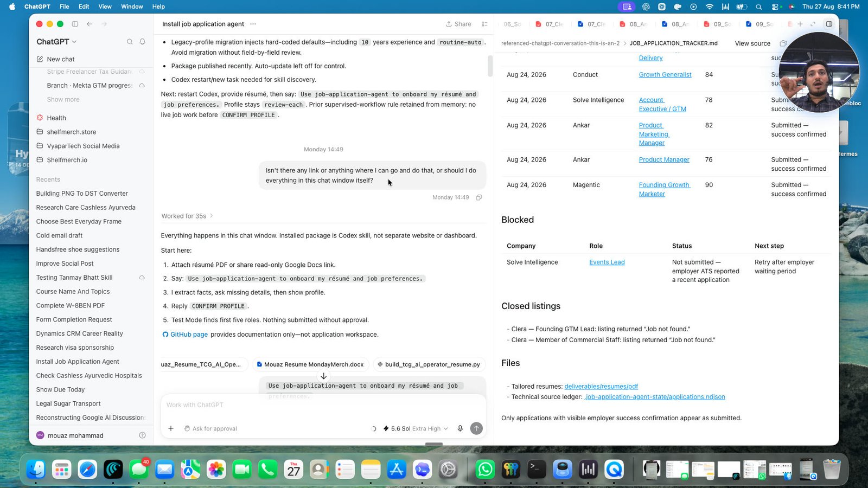868x488 pixels.
Task: Toggle the sidebar panel icon
Action: pos(75,24)
